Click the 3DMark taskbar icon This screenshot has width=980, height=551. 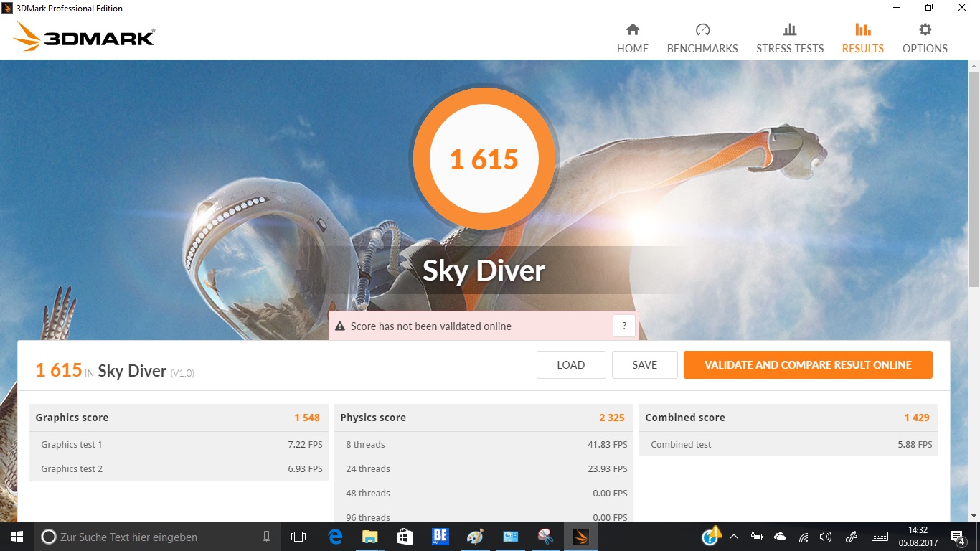[581, 537]
